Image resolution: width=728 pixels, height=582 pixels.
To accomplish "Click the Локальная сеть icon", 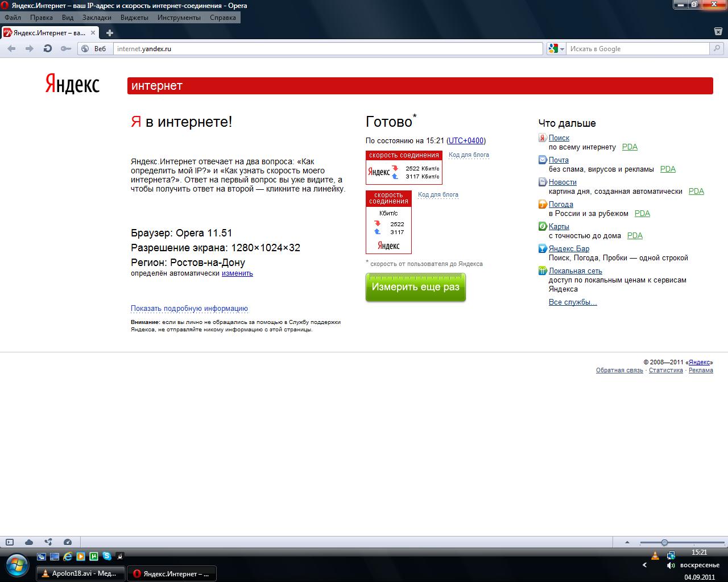I will 543,271.
